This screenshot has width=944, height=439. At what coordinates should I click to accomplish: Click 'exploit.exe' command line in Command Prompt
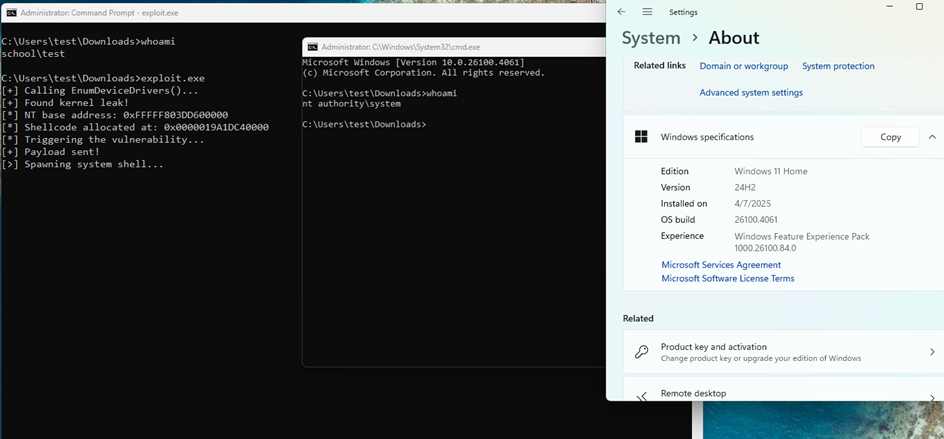point(103,78)
